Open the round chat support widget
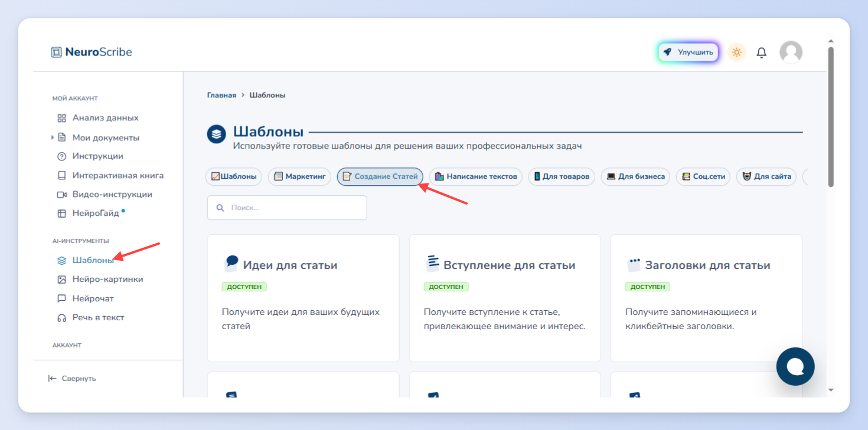Viewport: 868px width, 430px height. click(795, 366)
